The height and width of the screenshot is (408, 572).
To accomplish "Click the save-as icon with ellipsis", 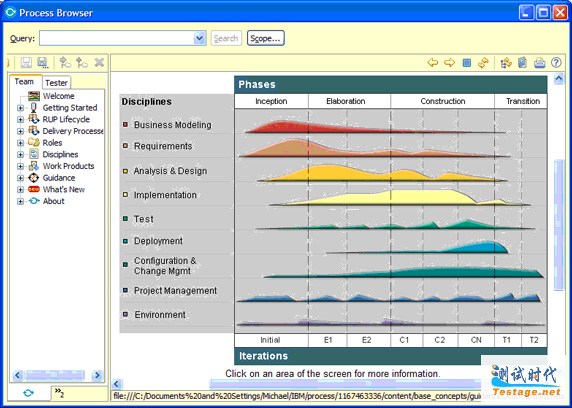I will pyautogui.click(x=43, y=63).
